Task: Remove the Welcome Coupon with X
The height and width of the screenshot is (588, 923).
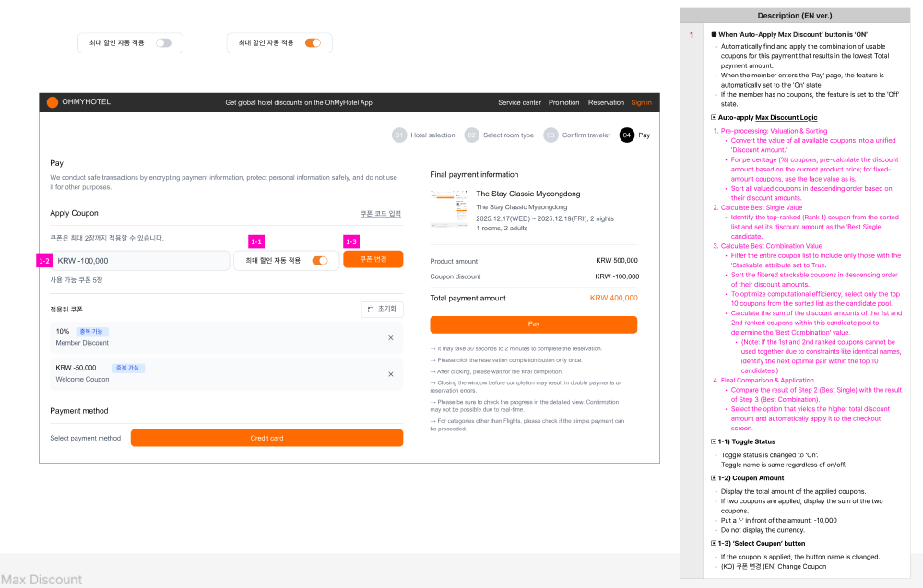Action: [390, 374]
